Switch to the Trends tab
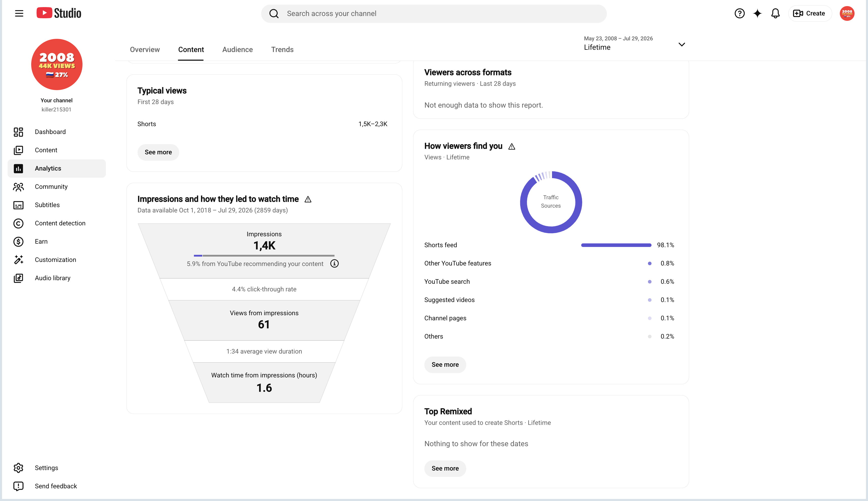This screenshot has height=501, width=868. pyautogui.click(x=282, y=49)
